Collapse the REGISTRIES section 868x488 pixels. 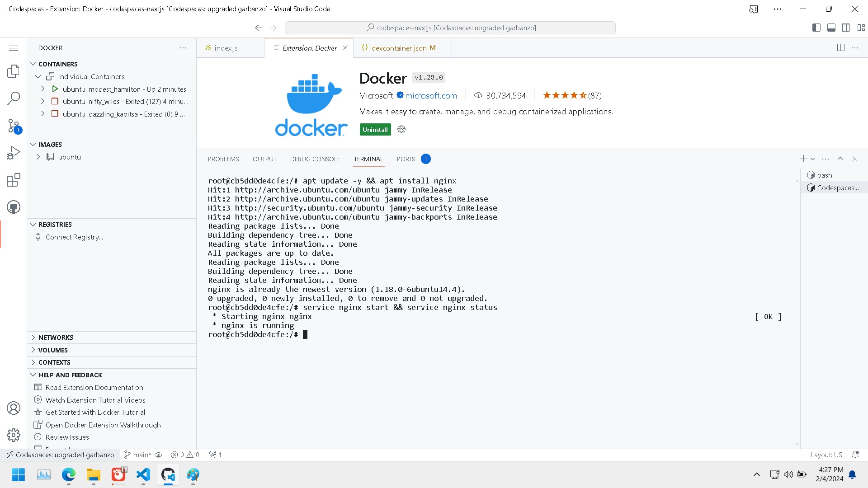33,225
